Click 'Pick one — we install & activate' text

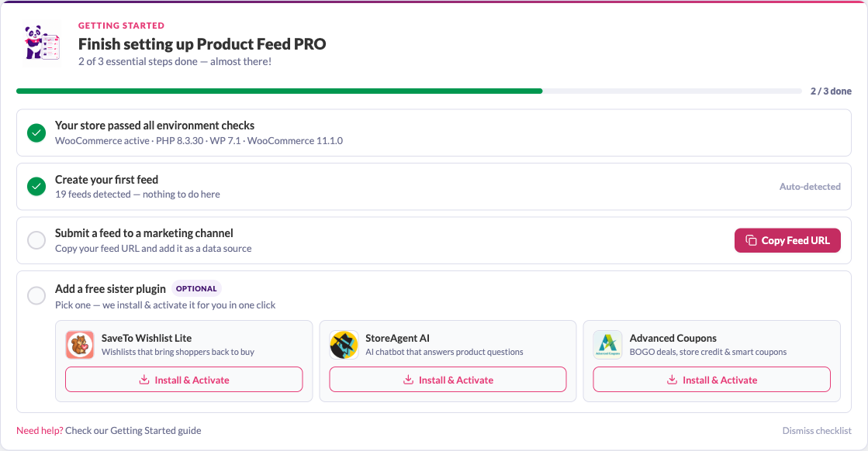point(165,305)
